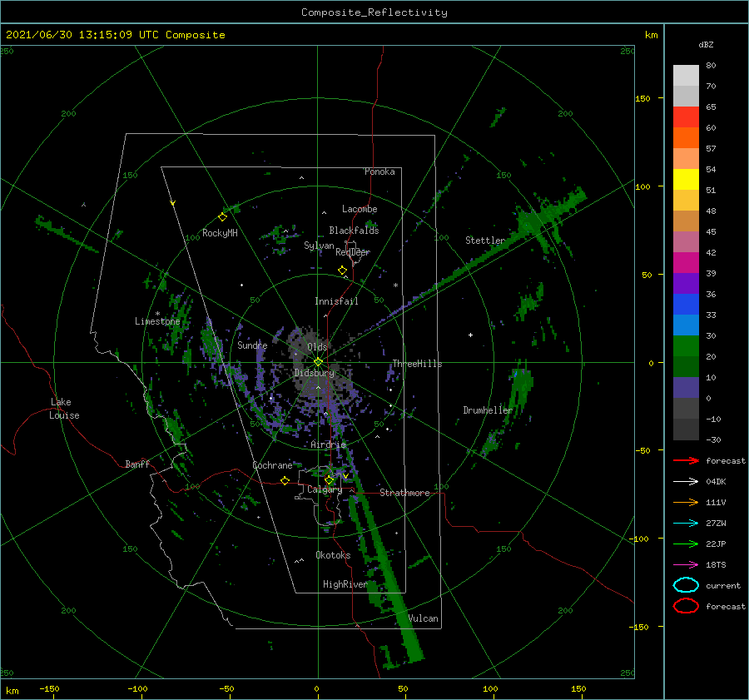The image size is (749, 700).
Task: Select the 80 dBZ light gray swatch
Action: [686, 75]
